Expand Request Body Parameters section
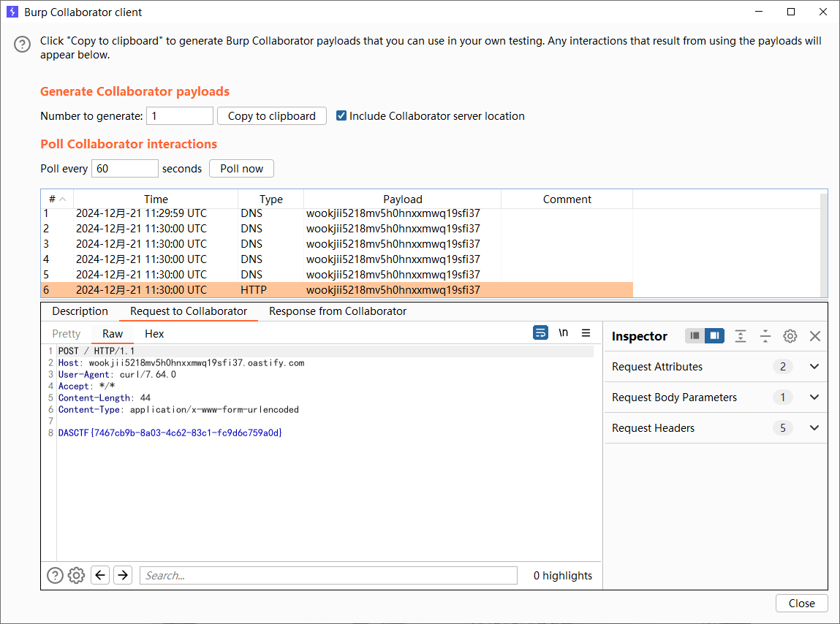This screenshot has width=840, height=624. 814,397
